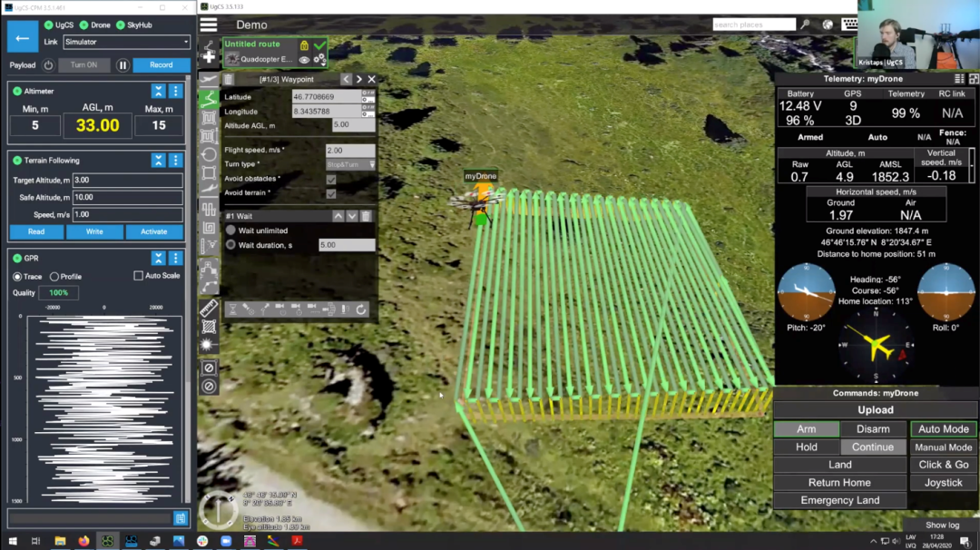The height and width of the screenshot is (550, 980).
Task: Click the Upload command button
Action: point(875,410)
